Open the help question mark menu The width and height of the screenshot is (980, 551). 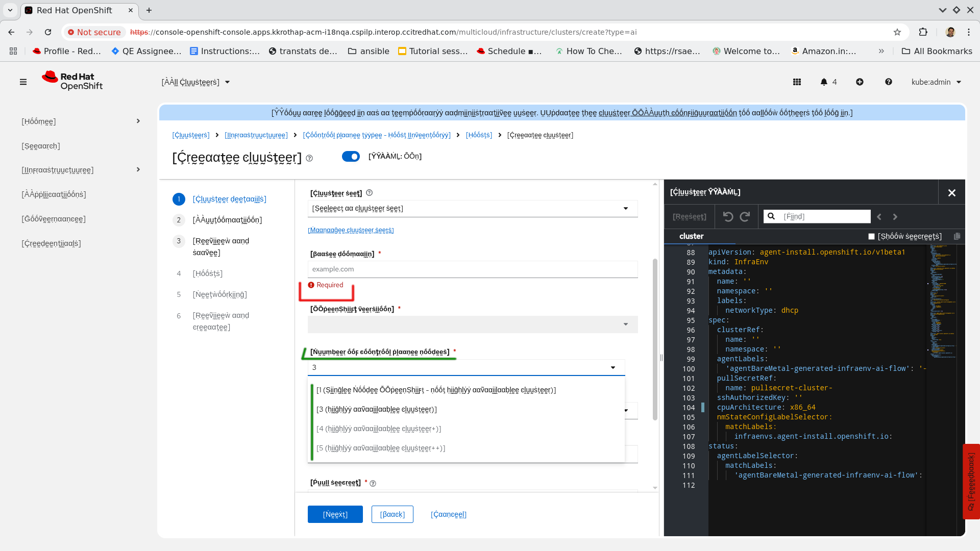coord(888,82)
